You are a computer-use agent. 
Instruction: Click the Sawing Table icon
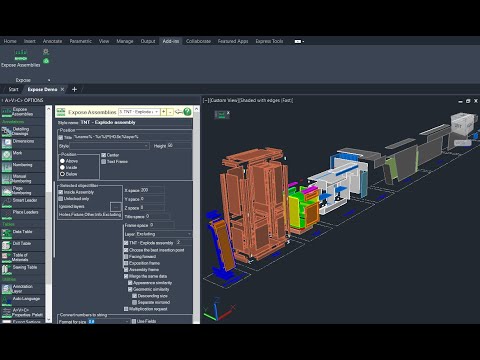7,269
